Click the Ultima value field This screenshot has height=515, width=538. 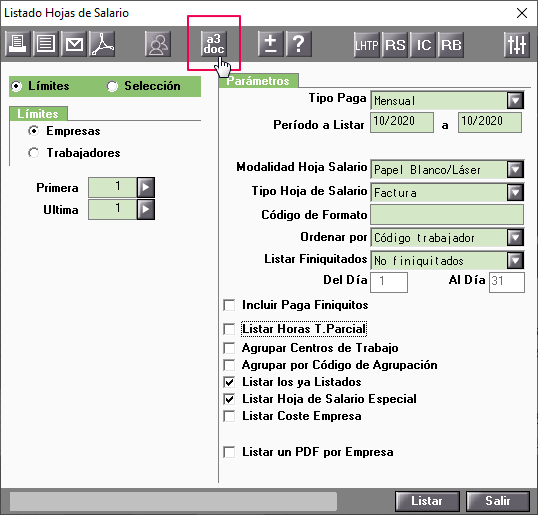[x=113, y=209]
